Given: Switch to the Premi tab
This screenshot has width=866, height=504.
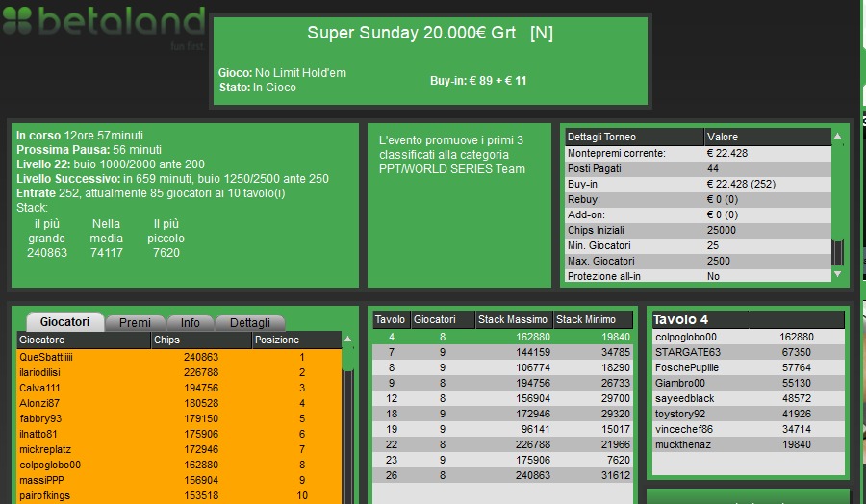Looking at the screenshot, I should point(135,323).
